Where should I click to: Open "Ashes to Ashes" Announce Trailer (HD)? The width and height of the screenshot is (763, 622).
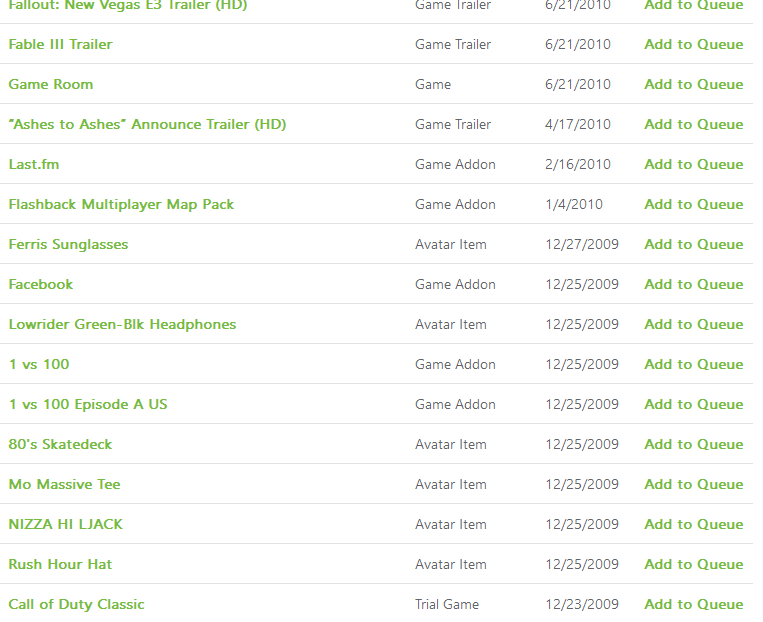pyautogui.click(x=147, y=124)
